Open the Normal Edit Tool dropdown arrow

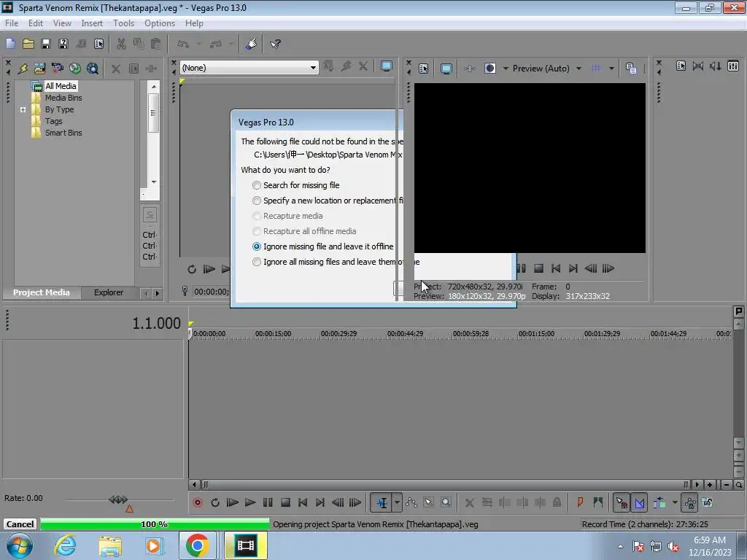pos(396,502)
